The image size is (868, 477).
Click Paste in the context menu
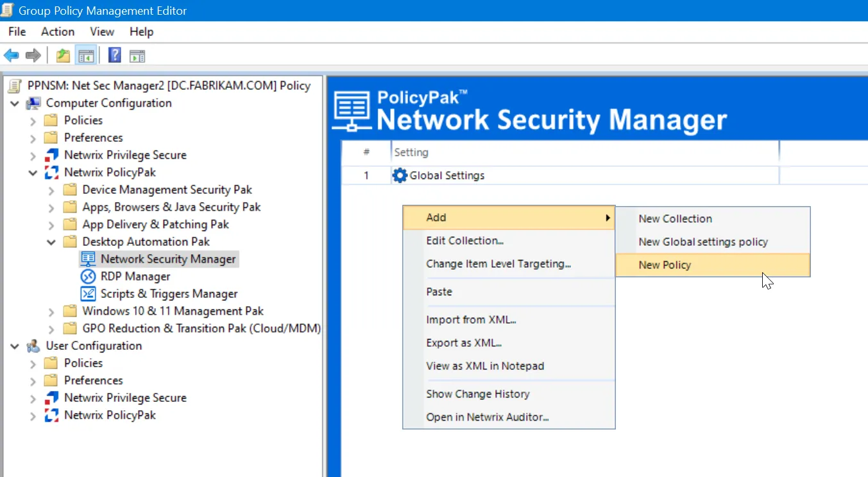click(509, 291)
